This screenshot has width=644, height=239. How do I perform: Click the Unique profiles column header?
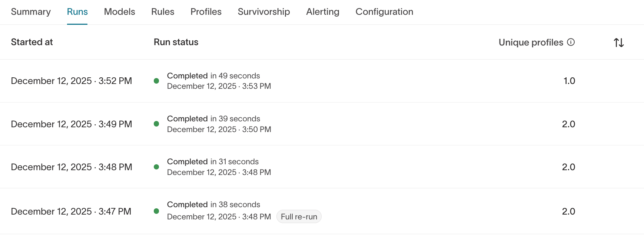tap(531, 43)
